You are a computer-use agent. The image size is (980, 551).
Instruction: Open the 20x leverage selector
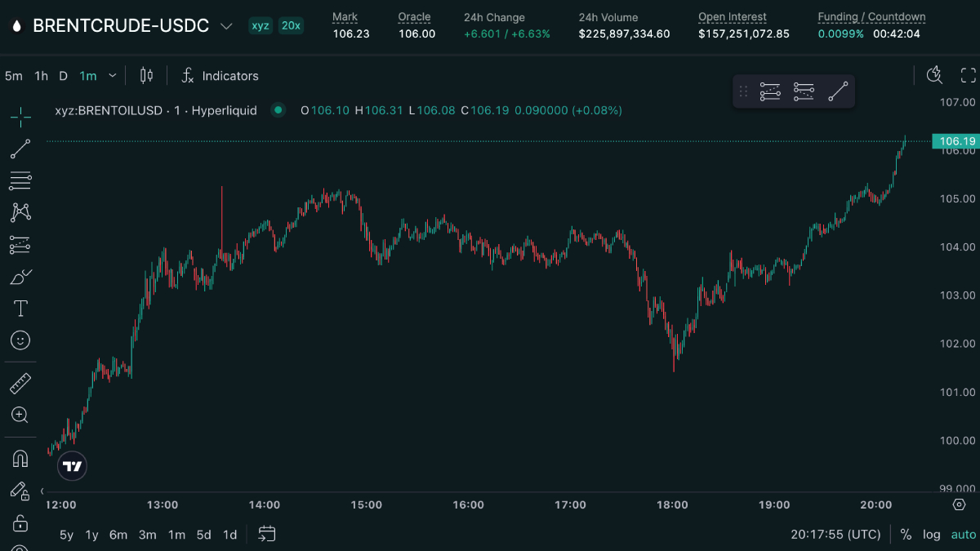coord(291,25)
